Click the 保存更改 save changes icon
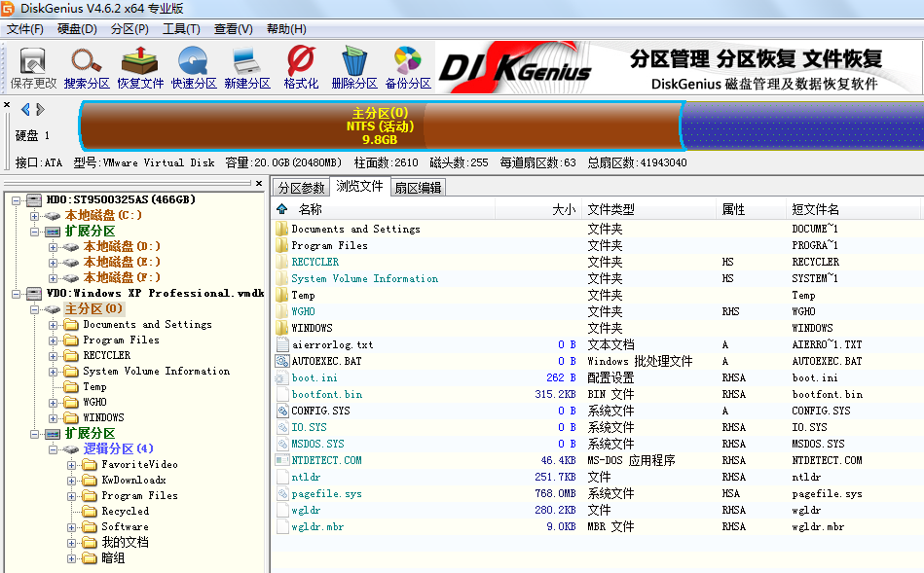The image size is (924, 573). click(x=33, y=68)
